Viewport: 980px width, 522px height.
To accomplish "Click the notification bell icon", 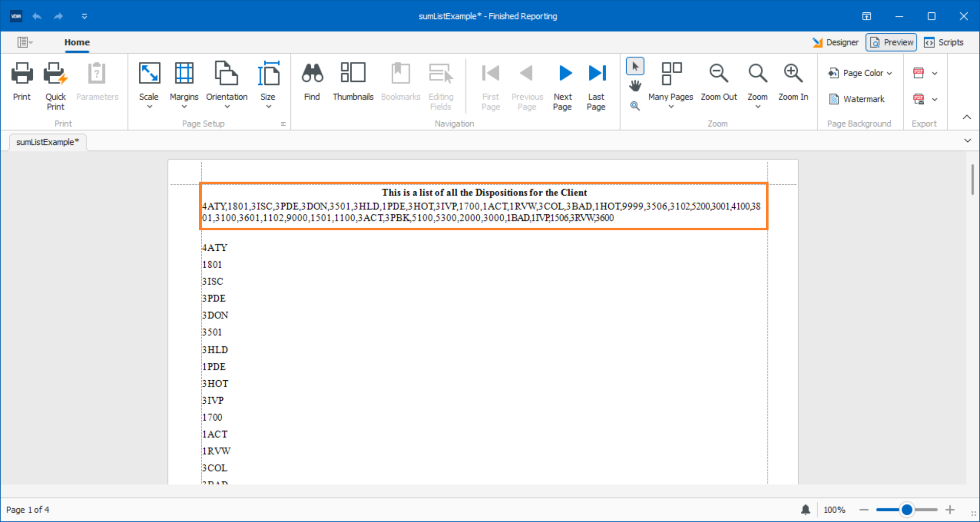I will [x=805, y=510].
